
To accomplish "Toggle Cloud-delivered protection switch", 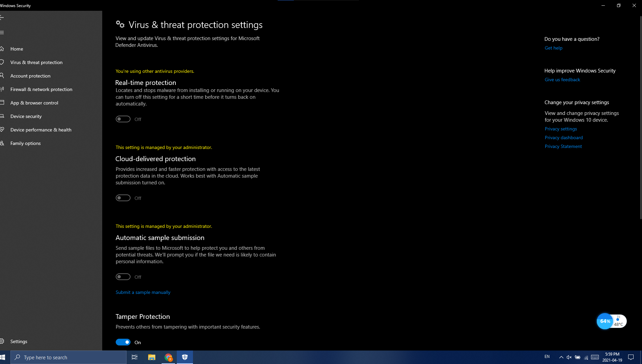I will point(123,198).
